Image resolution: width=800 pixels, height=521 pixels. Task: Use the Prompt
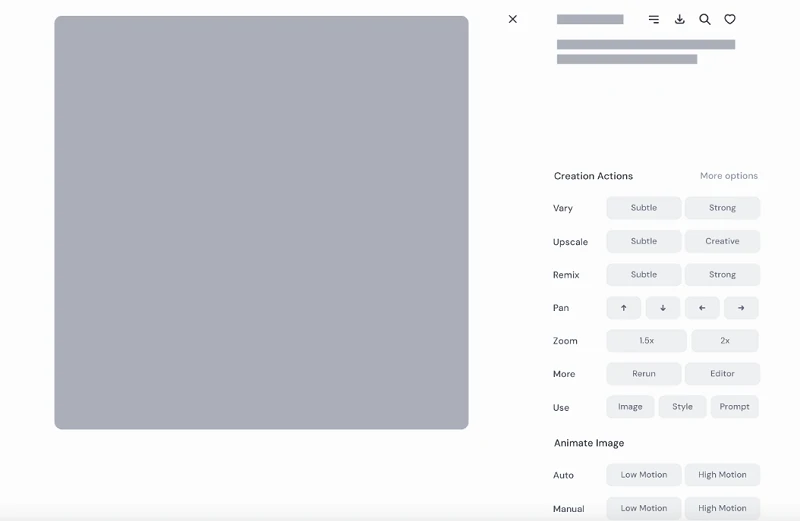[735, 407]
